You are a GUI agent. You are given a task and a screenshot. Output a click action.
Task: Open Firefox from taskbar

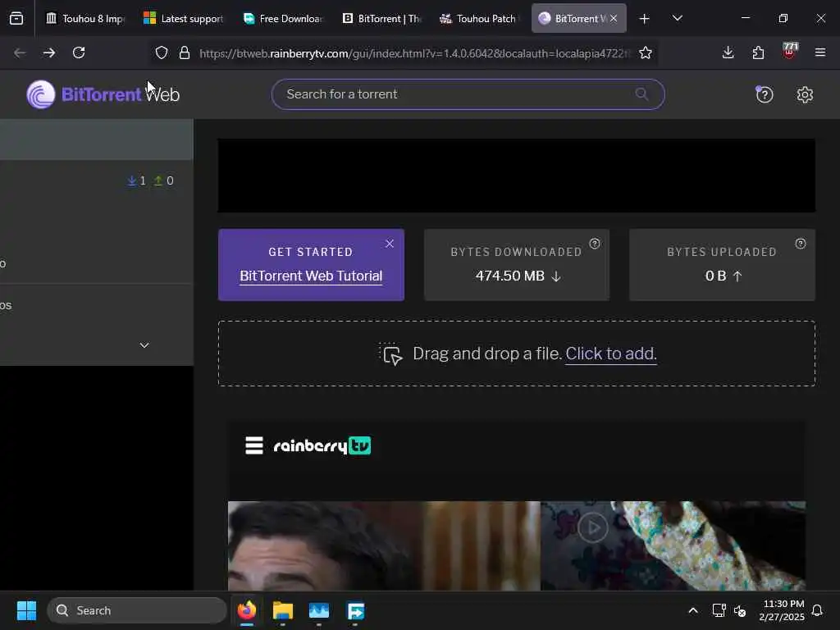tap(246, 610)
